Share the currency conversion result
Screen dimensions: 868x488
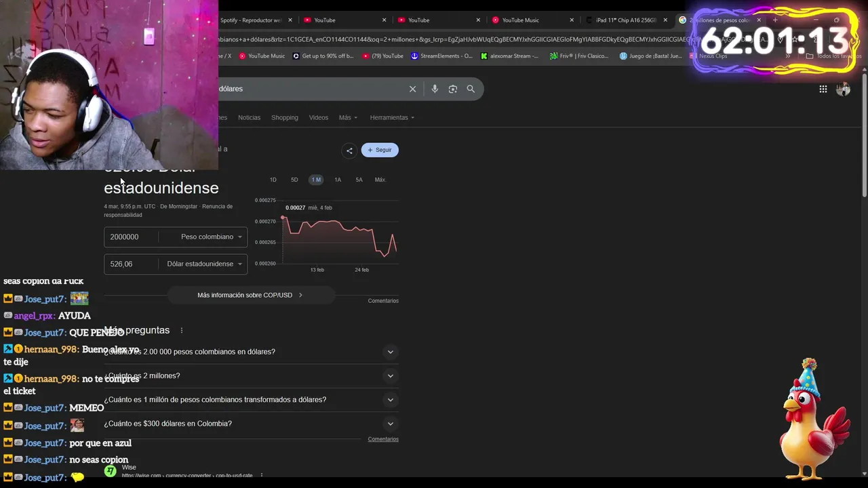pos(349,150)
